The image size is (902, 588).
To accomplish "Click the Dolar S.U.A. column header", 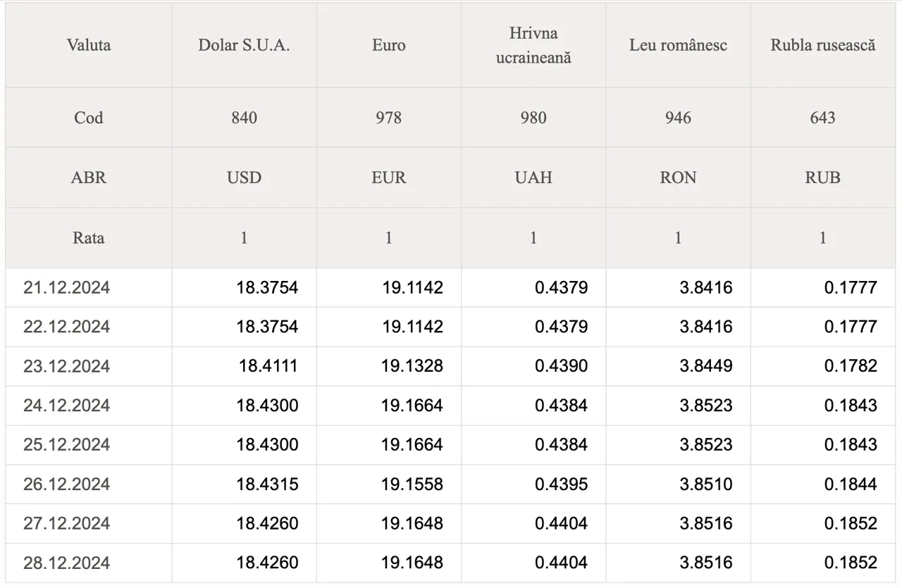I will (x=244, y=46).
